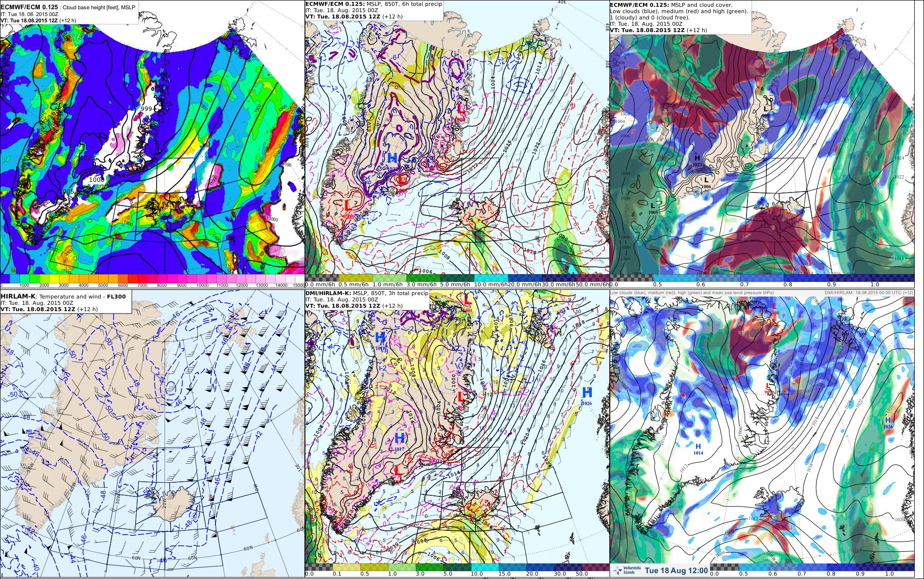924x579 pixels.
Task: Click '15.0' label in HIRLAM 3h precip legend
Action: pyautogui.click(x=504, y=574)
